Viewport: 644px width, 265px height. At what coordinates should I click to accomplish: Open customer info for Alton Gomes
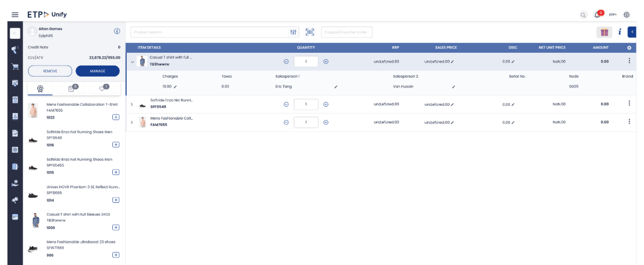117,31
